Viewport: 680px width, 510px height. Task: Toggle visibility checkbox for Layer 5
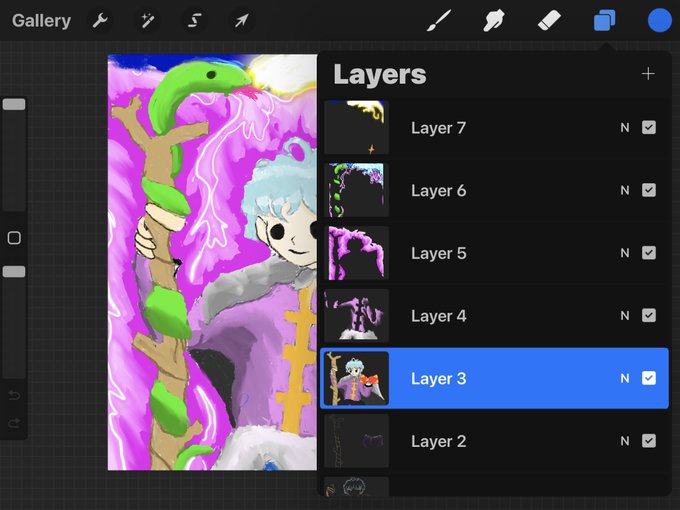649,253
